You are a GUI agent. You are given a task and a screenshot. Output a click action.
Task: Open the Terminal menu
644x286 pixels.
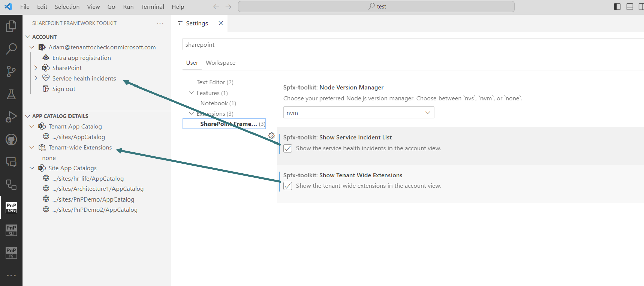[x=152, y=7]
